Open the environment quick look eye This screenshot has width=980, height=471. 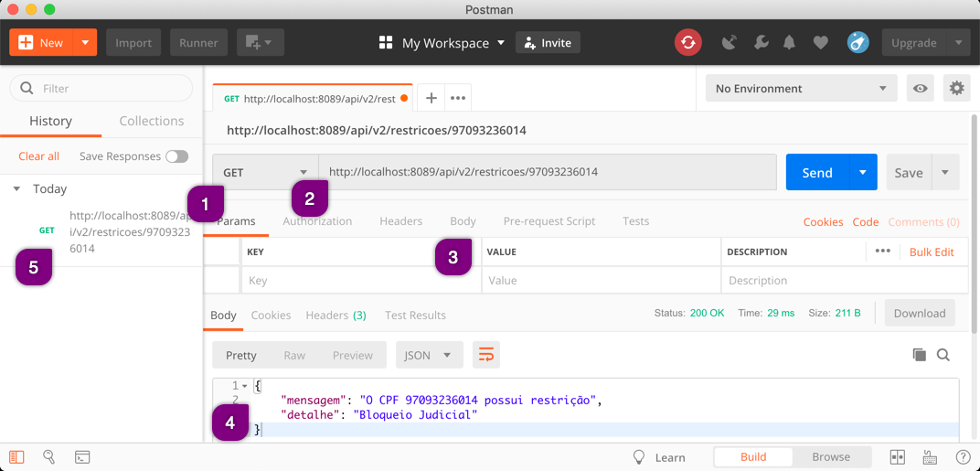click(x=920, y=88)
